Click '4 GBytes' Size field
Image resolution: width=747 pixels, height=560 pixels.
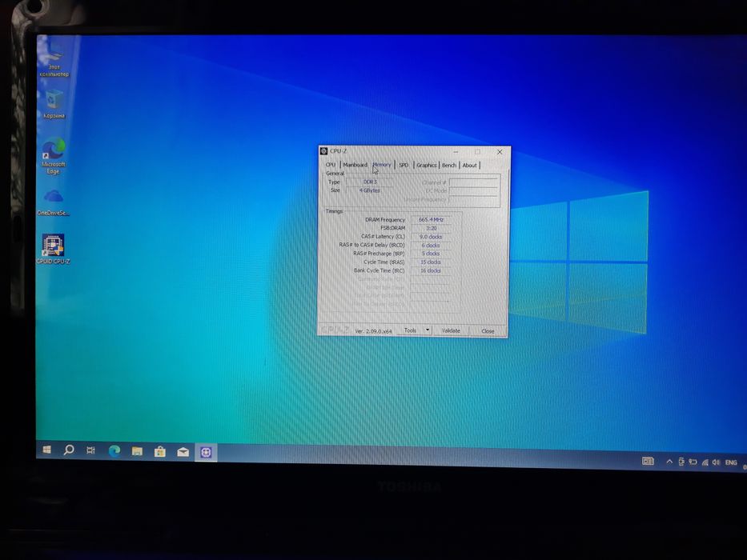pyautogui.click(x=370, y=190)
